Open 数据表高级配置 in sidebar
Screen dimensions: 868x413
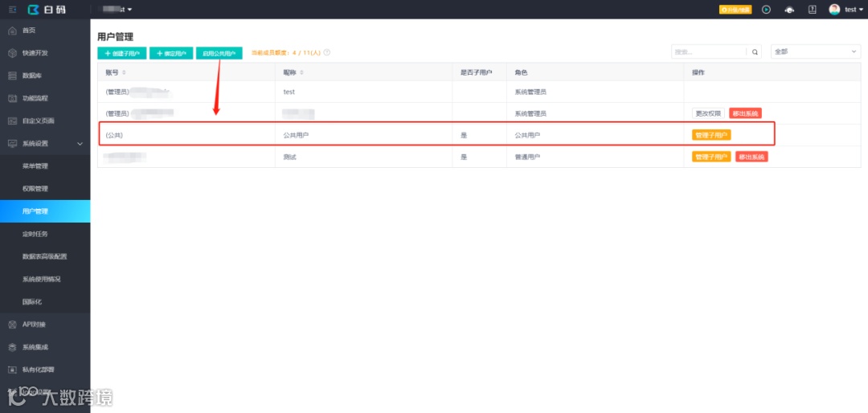(x=45, y=257)
